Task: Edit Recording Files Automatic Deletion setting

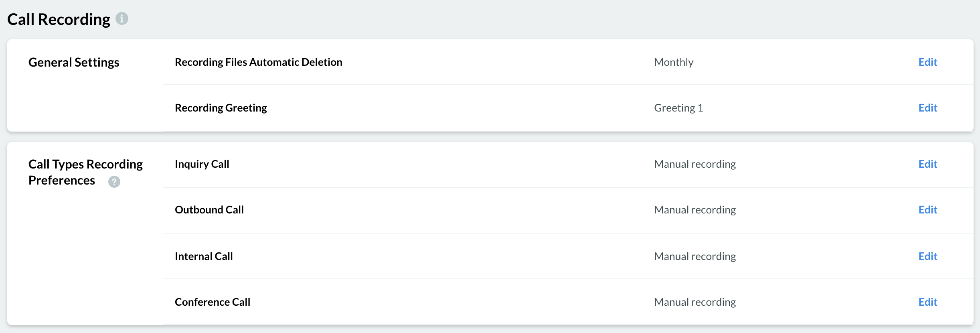Action: [927, 62]
